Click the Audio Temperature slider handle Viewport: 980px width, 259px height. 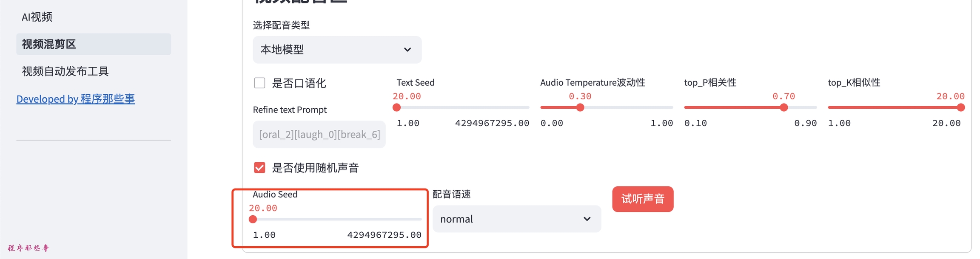[x=580, y=107]
